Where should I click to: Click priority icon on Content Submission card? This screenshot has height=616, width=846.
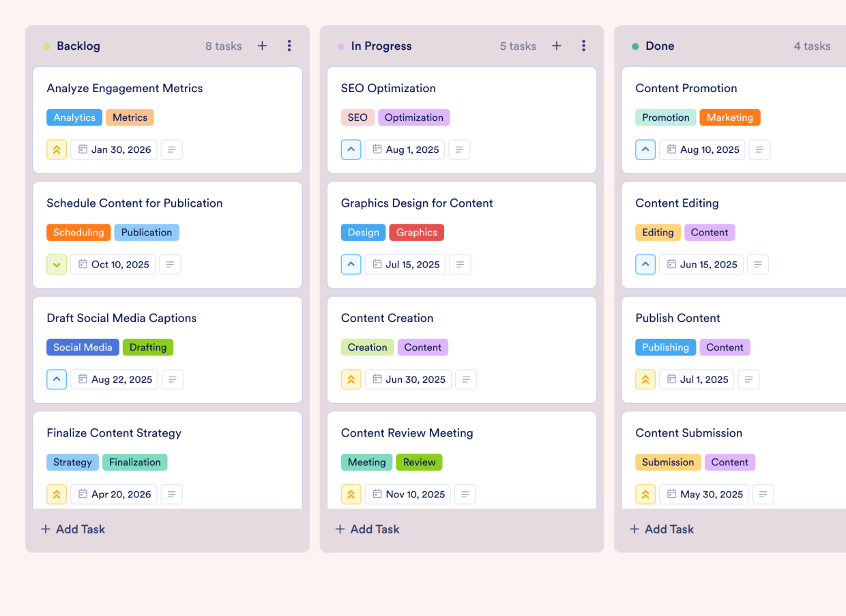click(645, 495)
